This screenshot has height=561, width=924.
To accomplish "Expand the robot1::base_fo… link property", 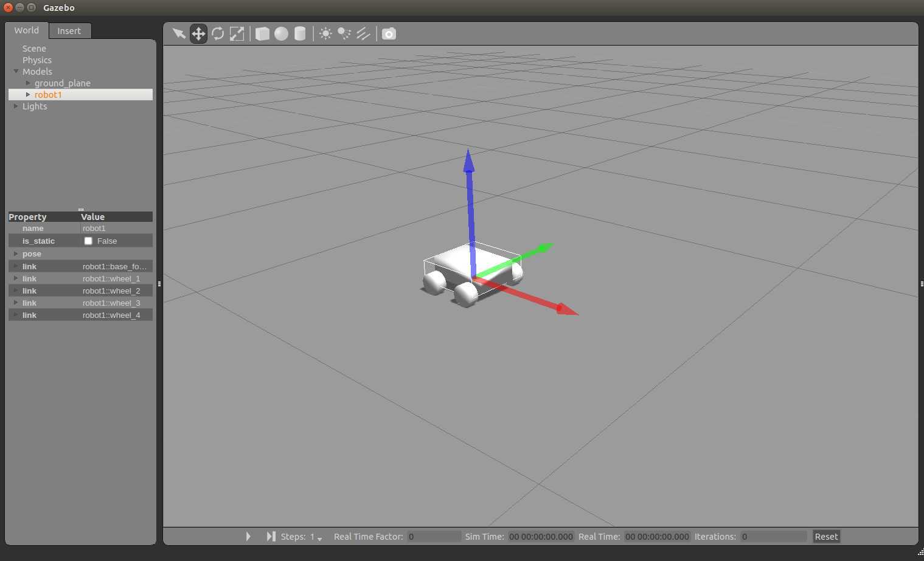I will [x=16, y=266].
